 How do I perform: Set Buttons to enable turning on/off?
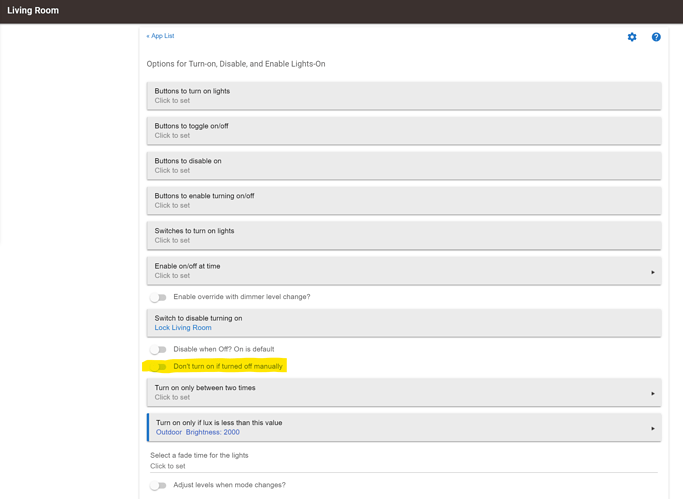[404, 200]
